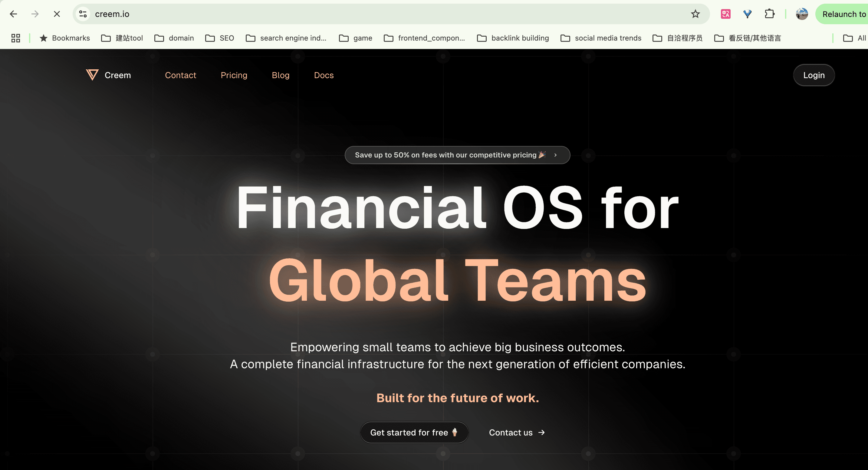
Task: Open the search engine ind... bookmark folder
Action: [286, 38]
